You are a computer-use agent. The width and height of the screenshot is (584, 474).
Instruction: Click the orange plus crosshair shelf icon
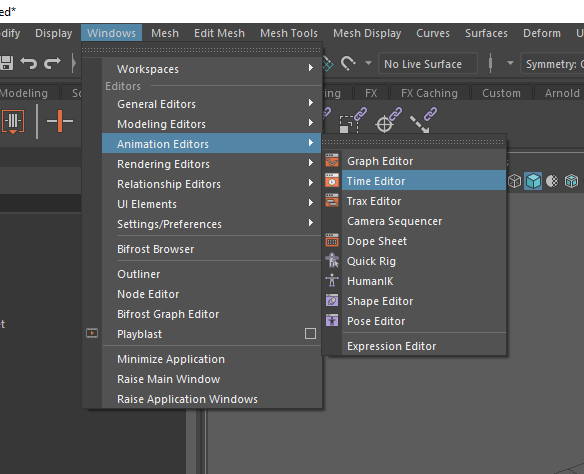pos(60,121)
